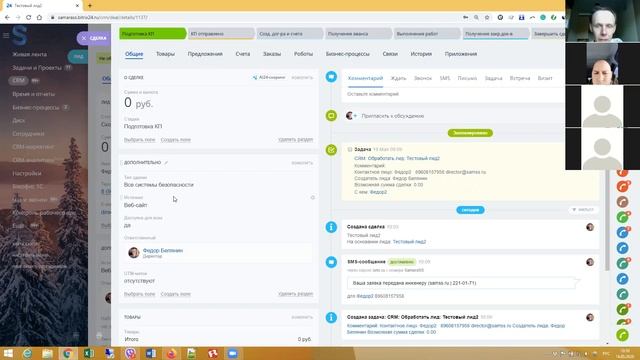Image resolution: width=640 pixels, height=360 pixels.
Task: Click author avatar on 'Создана сделка' entry
Action: pyautogui.click(x=590, y=227)
